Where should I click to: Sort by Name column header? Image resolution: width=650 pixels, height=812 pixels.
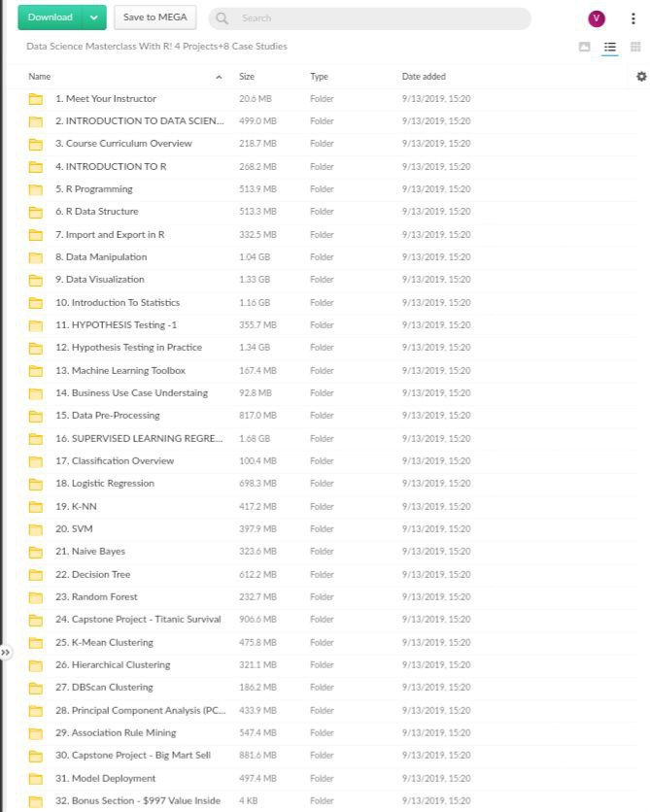pyautogui.click(x=40, y=76)
